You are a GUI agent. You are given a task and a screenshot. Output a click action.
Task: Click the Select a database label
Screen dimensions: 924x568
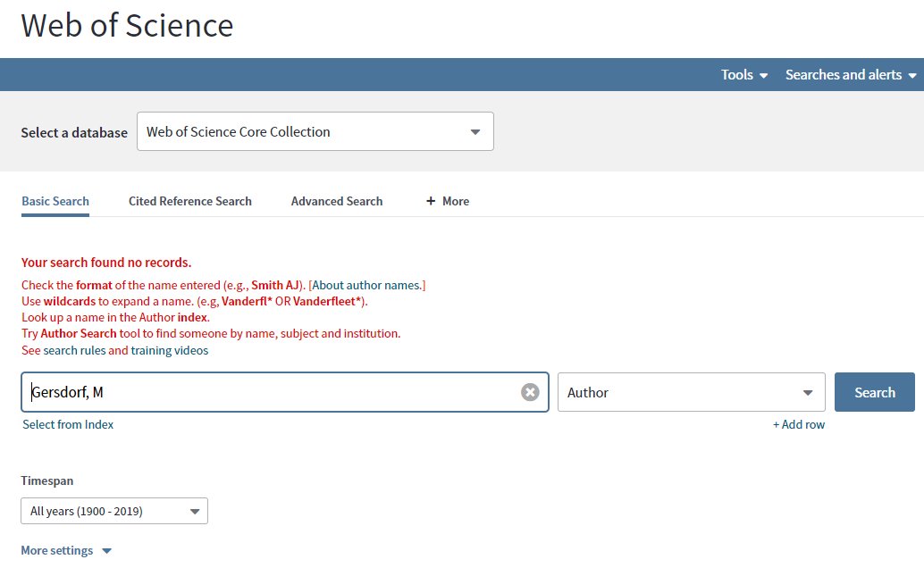click(x=74, y=132)
